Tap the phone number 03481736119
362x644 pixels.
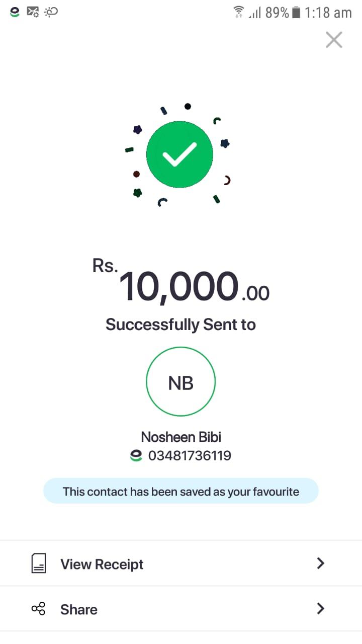click(x=190, y=456)
